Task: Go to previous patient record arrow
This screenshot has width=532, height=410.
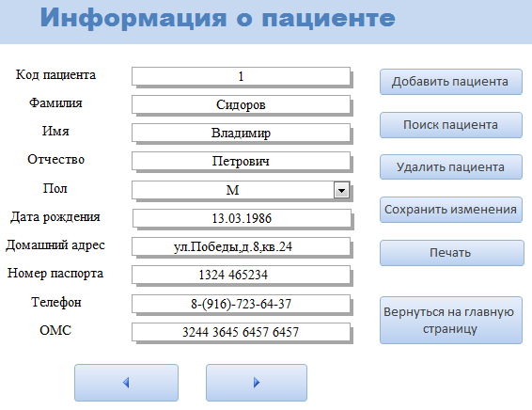Action: click(126, 383)
